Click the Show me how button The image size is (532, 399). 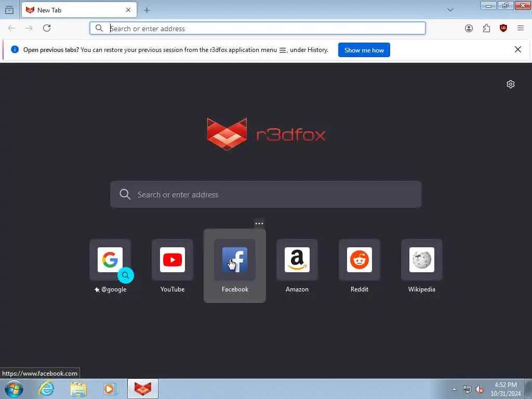click(364, 50)
